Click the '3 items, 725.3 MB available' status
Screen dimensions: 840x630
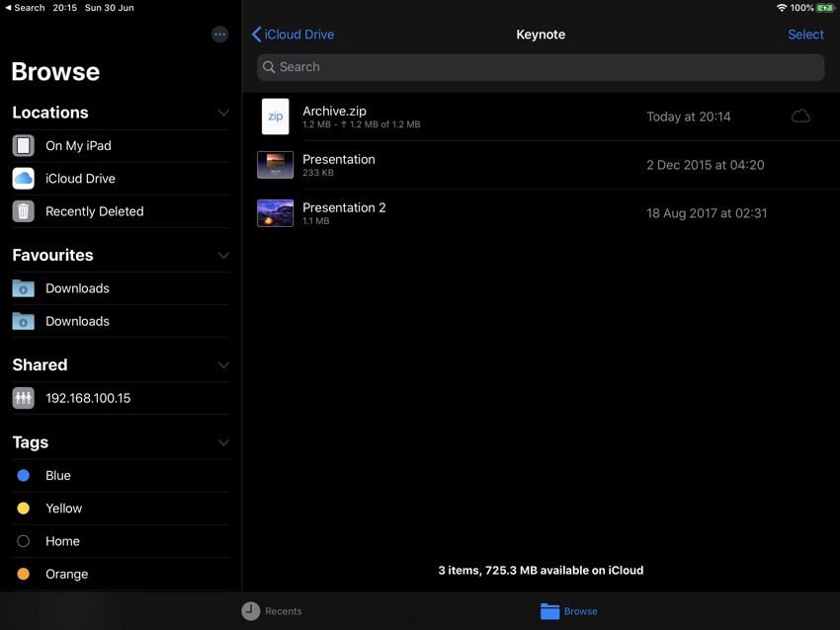(541, 570)
